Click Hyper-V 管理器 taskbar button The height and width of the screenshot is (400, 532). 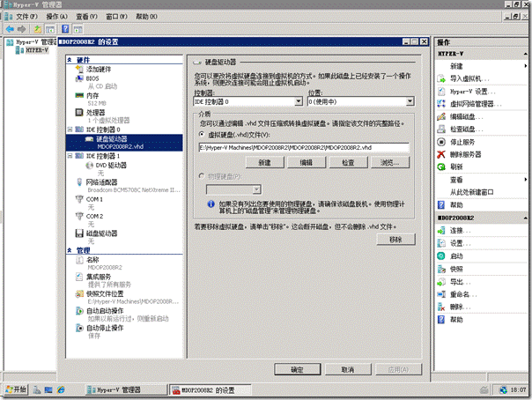pos(126,390)
